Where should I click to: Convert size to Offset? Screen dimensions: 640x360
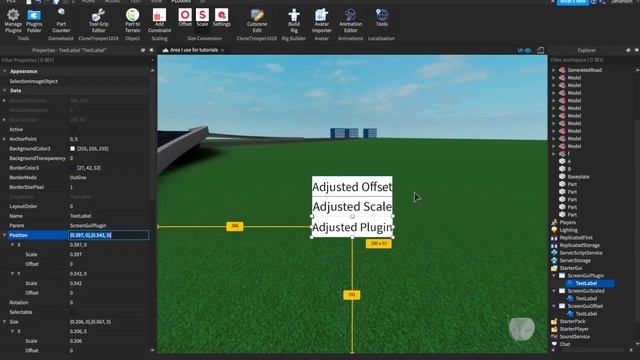pos(185,18)
